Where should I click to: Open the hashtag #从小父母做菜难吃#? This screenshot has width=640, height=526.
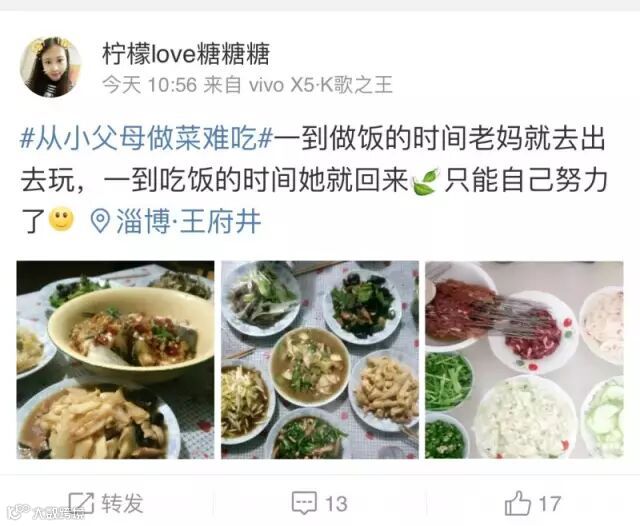(146, 139)
